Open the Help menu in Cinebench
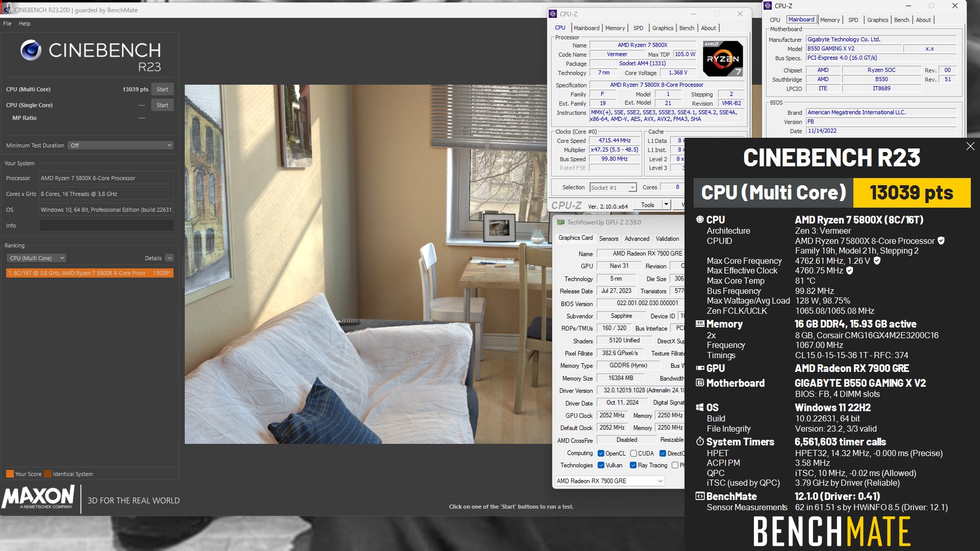The height and width of the screenshot is (551, 980). [x=24, y=23]
